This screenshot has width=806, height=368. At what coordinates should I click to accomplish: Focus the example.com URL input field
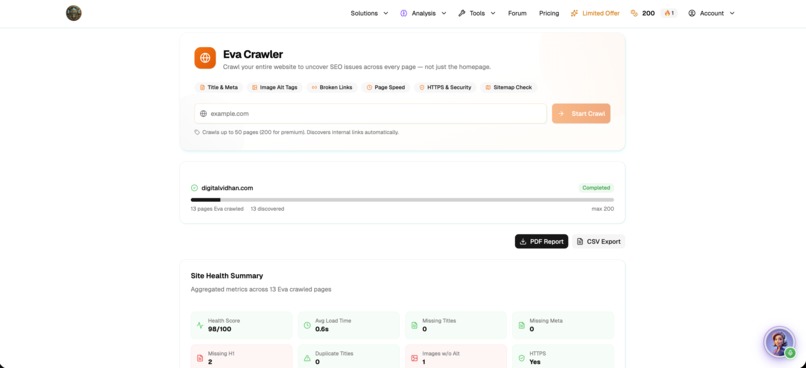[x=370, y=114]
